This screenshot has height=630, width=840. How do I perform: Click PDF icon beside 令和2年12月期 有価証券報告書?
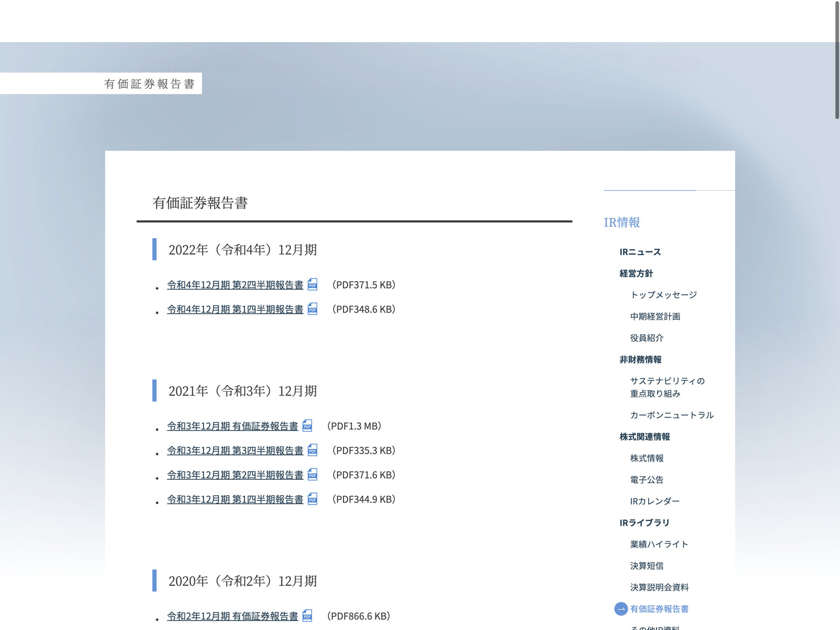pos(307,616)
